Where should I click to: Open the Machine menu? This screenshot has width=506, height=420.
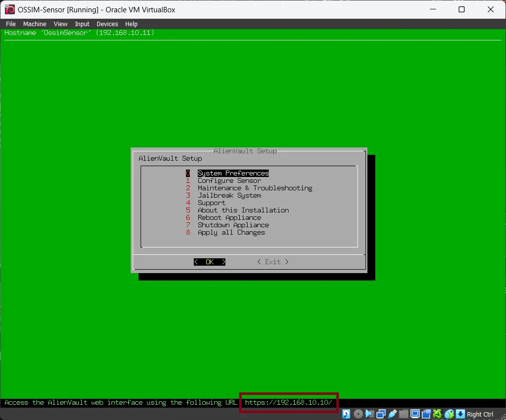(35, 24)
